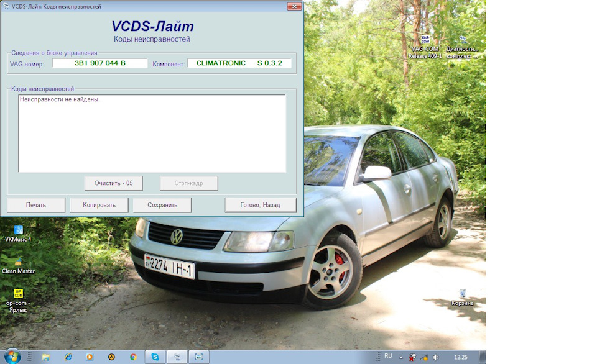Close the VCDS-Лайт window
Viewport: 597px width, 364px height.
pyautogui.click(x=294, y=6)
